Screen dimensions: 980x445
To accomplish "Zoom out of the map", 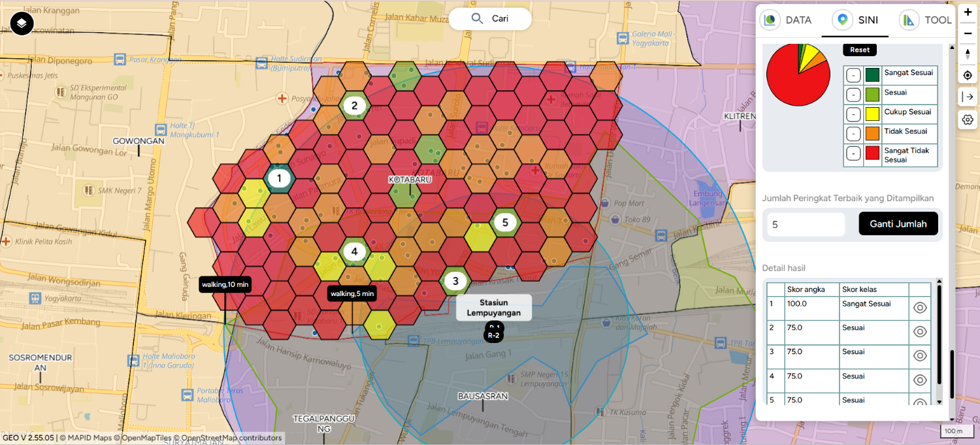I will 968,33.
